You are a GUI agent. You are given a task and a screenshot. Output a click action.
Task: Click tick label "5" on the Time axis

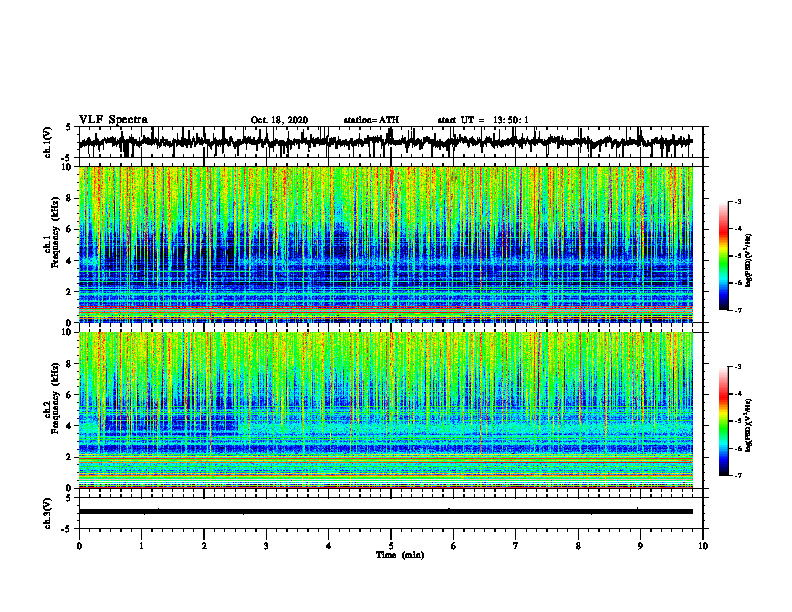click(391, 546)
